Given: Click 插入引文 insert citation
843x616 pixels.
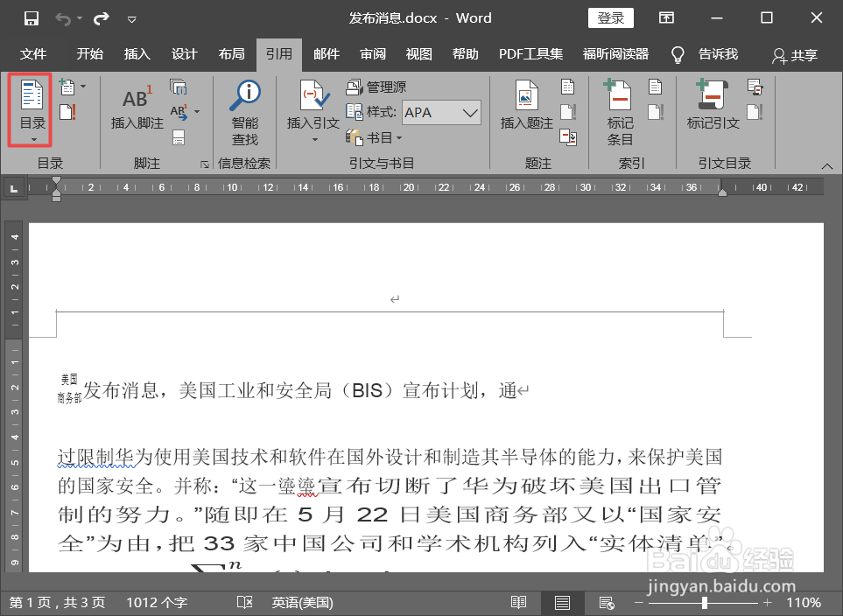Looking at the screenshot, I should point(313,112).
